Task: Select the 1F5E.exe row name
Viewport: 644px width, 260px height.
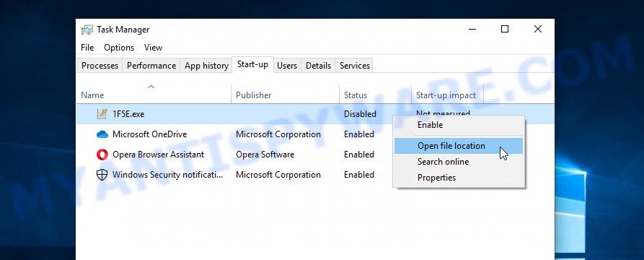Action: (128, 114)
